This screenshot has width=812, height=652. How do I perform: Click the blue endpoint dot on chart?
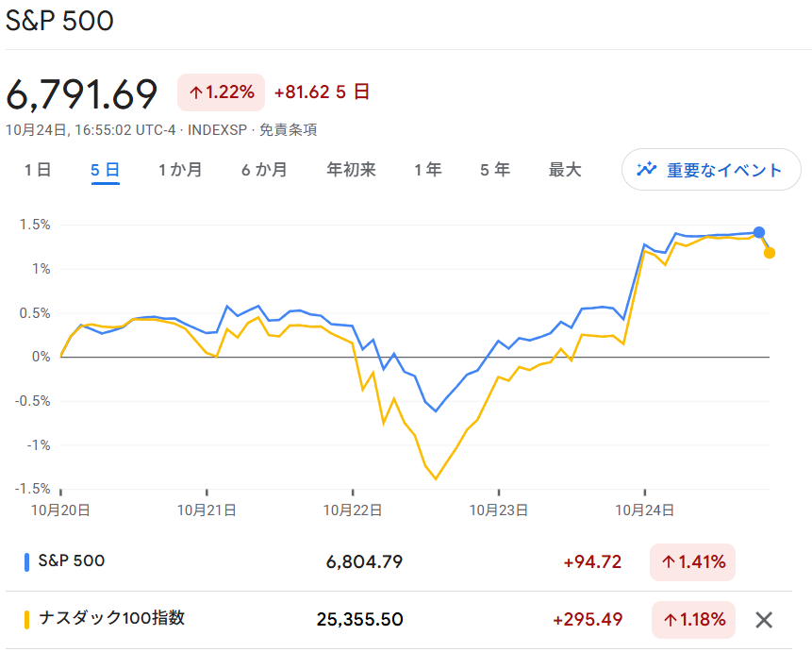click(759, 232)
